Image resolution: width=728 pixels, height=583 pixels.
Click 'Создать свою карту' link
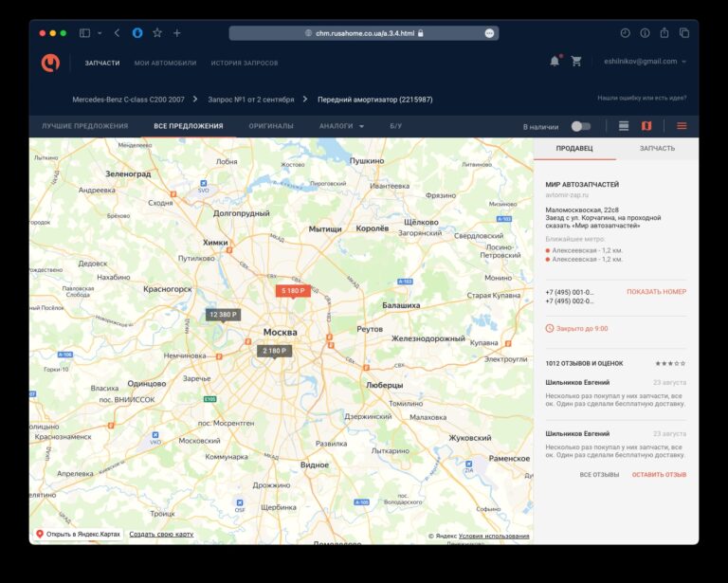click(161, 535)
